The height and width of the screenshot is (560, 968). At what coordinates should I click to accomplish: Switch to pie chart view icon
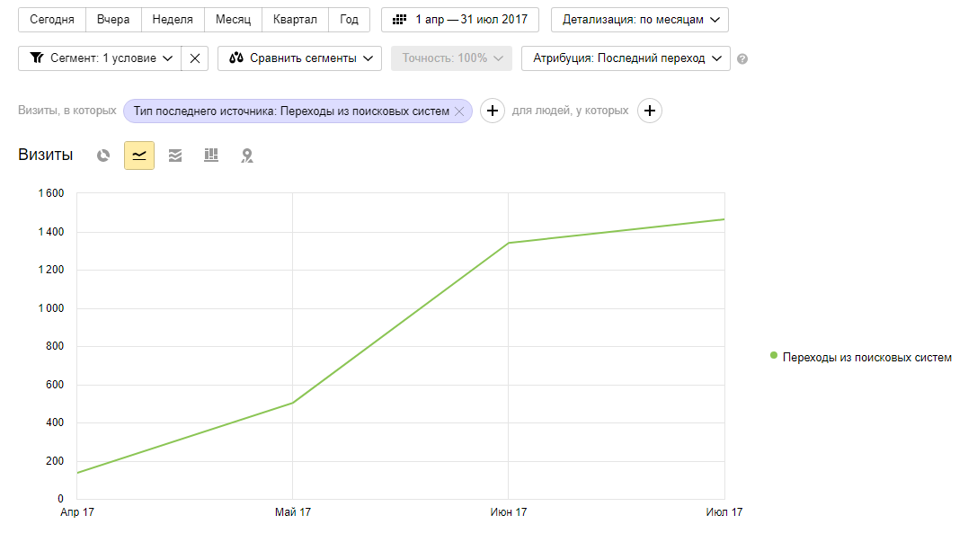(103, 156)
